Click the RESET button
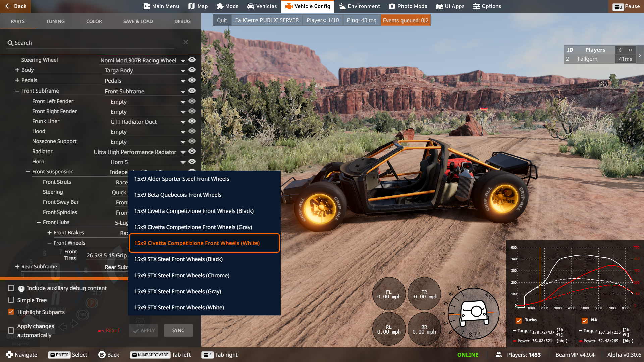Image resolution: width=644 pixels, height=362 pixels. coord(109,330)
